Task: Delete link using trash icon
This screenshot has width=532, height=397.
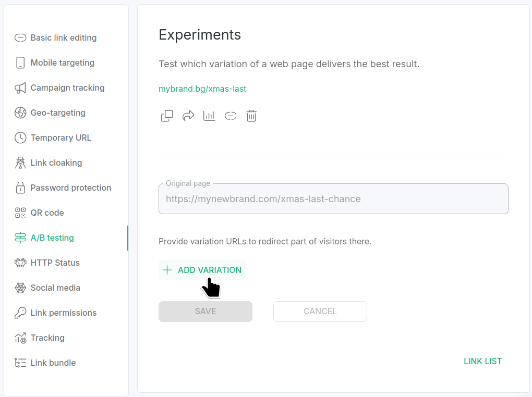Action: 251,116
